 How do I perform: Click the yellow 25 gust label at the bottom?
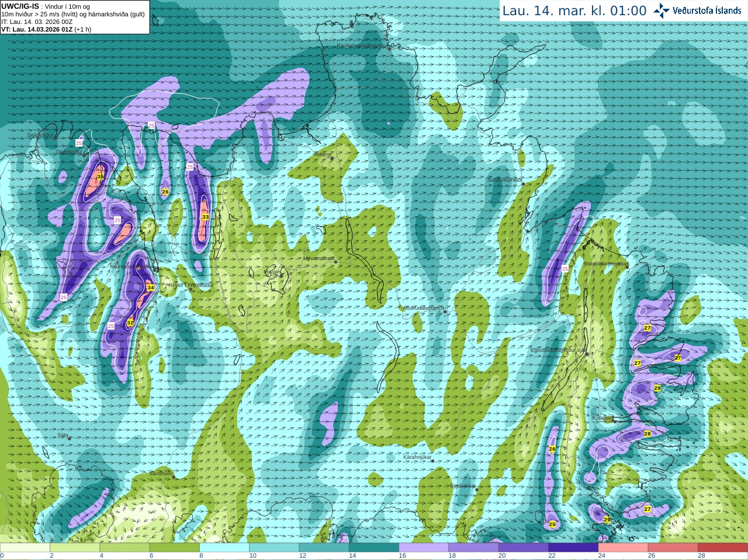point(552,525)
